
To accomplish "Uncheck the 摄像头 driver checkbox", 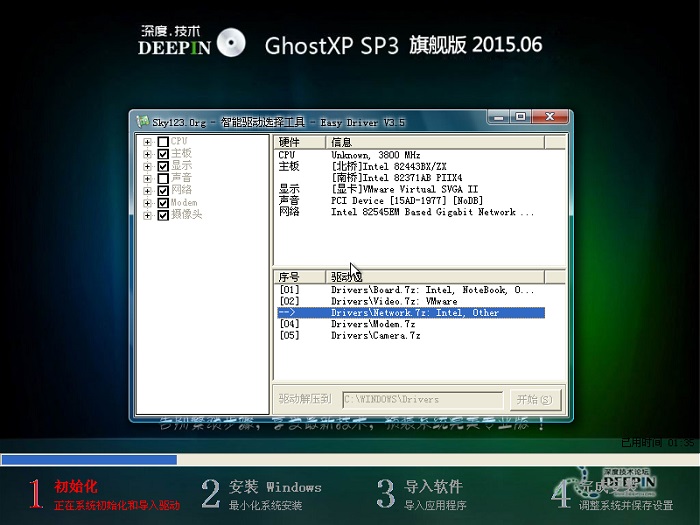I will tap(163, 215).
